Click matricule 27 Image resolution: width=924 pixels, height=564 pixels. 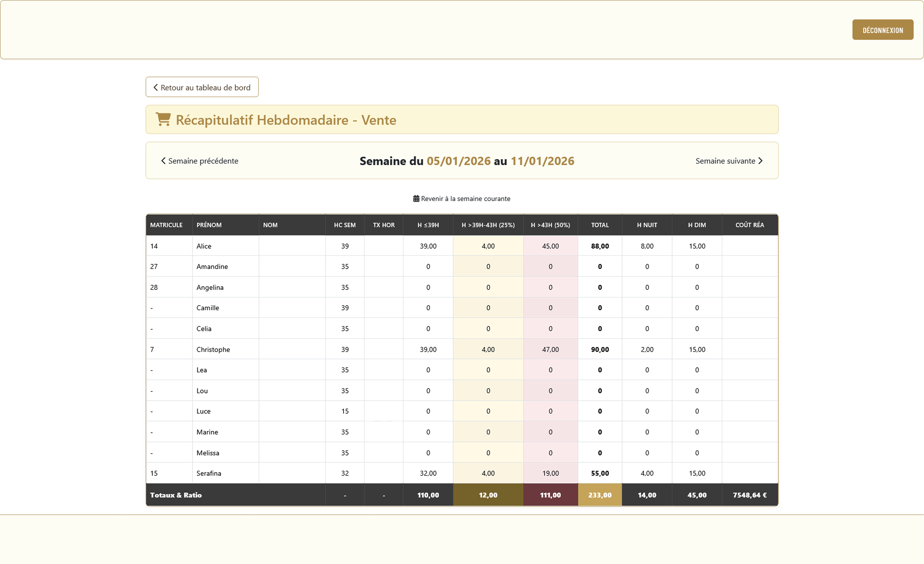pos(154,266)
